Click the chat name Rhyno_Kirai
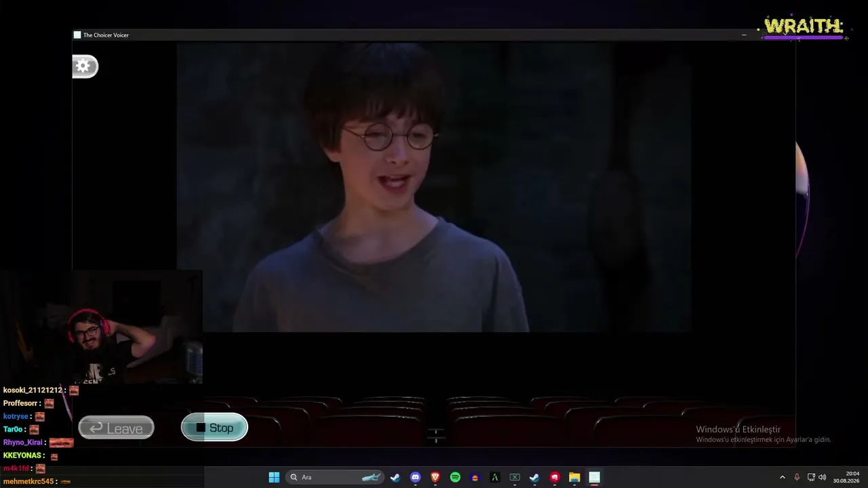Image resolution: width=868 pixels, height=488 pixels. 22,443
